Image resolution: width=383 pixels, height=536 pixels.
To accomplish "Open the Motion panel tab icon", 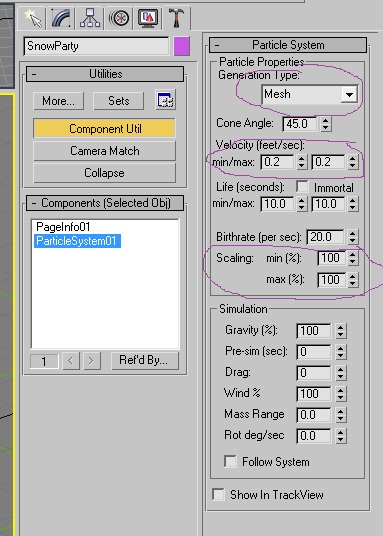I will coord(119,18).
